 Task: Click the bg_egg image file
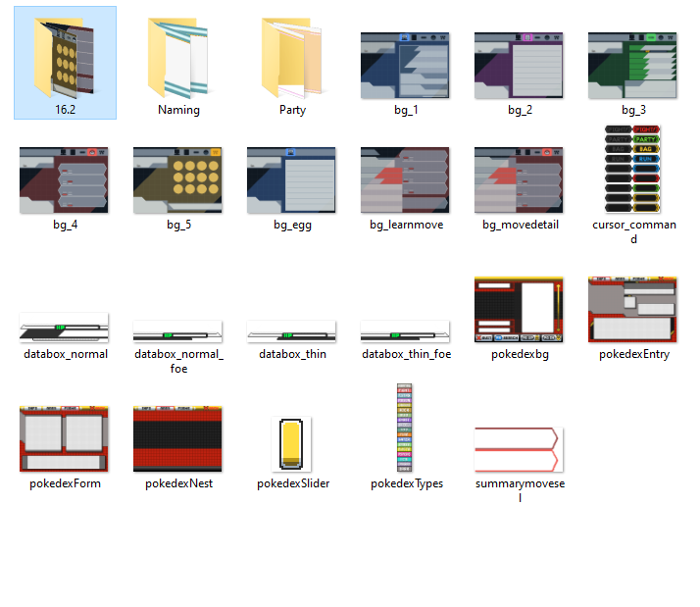coord(292,180)
